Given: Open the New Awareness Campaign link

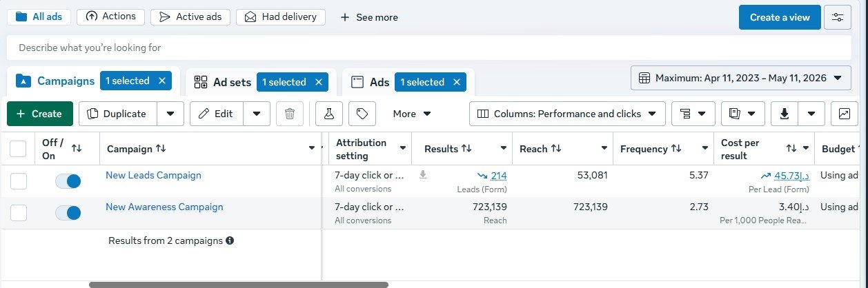Looking at the screenshot, I should [x=164, y=207].
